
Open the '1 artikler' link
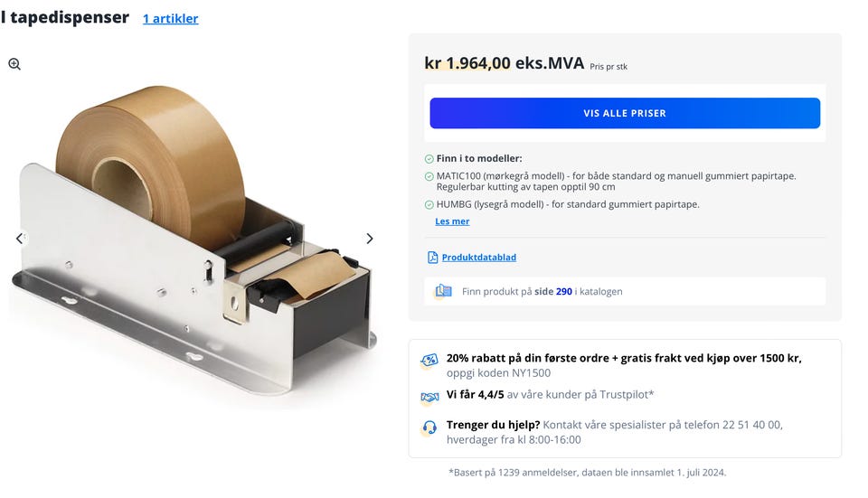click(171, 18)
